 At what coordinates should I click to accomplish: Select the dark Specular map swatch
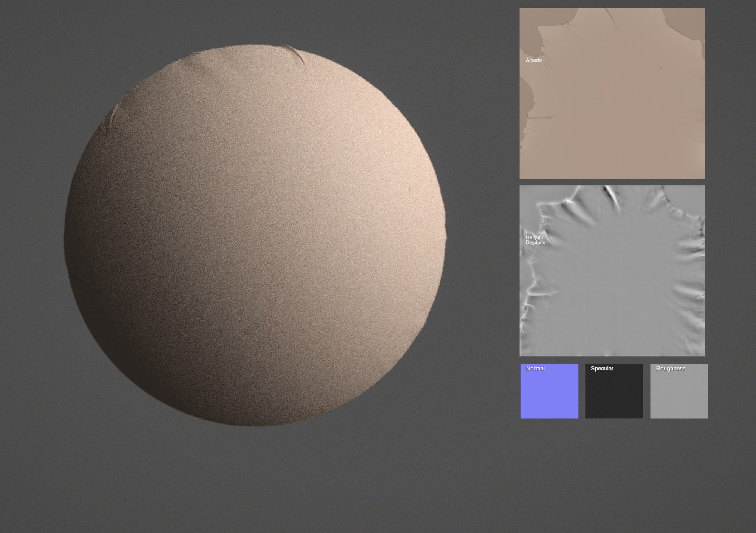[614, 391]
